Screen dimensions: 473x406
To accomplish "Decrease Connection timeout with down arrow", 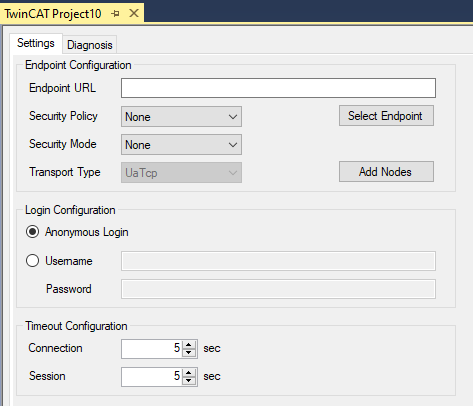I will (189, 353).
